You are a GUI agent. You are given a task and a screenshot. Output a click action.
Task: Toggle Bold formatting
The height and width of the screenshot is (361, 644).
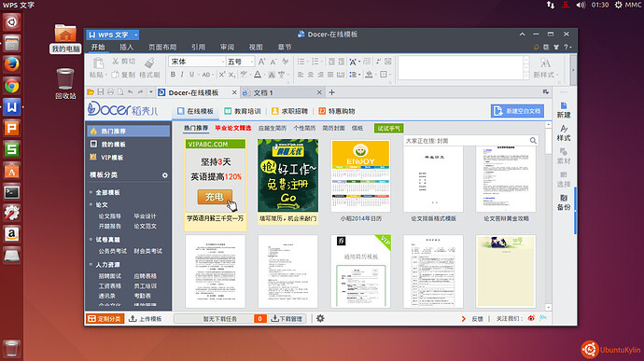pyautogui.click(x=173, y=75)
